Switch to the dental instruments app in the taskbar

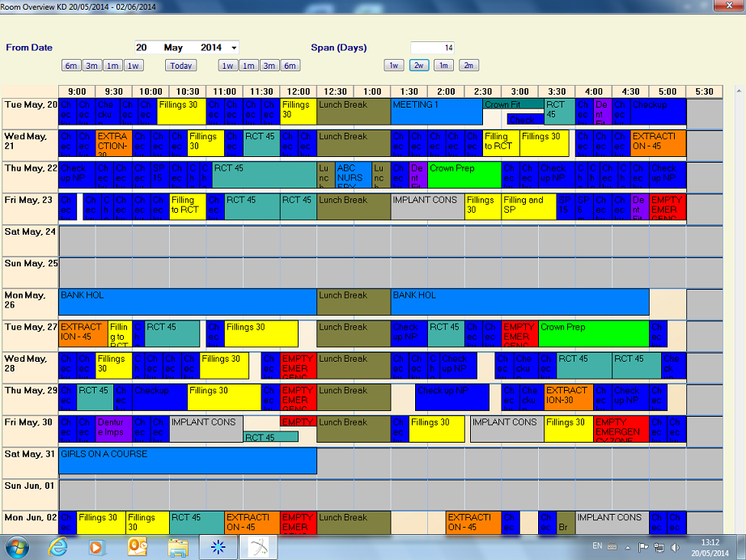pos(257,548)
